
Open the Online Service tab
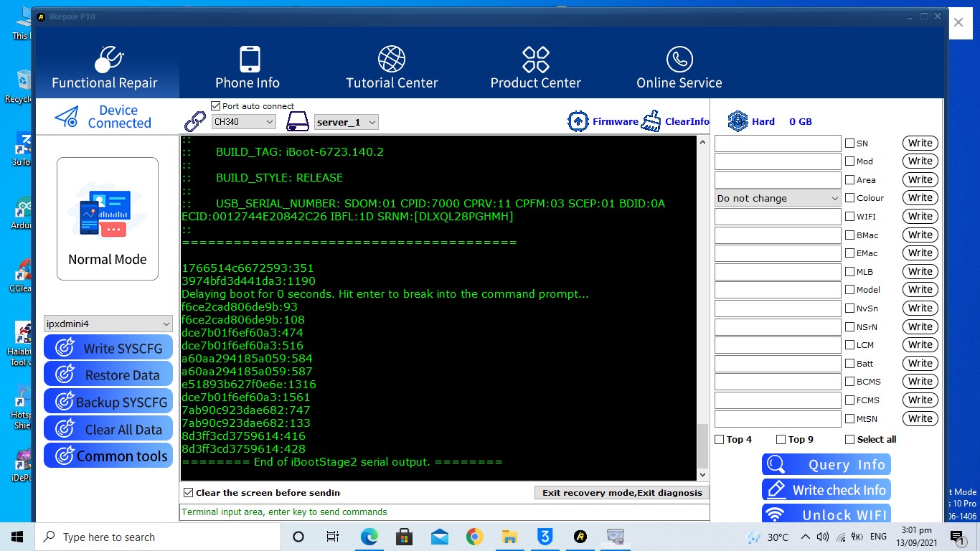click(679, 68)
